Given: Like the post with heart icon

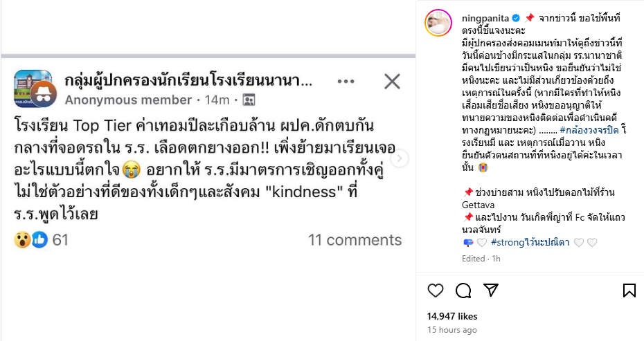Looking at the screenshot, I should pos(435,291).
